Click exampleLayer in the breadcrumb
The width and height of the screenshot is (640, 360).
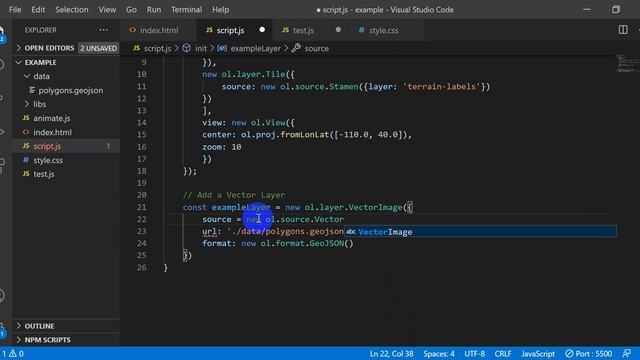(256, 48)
